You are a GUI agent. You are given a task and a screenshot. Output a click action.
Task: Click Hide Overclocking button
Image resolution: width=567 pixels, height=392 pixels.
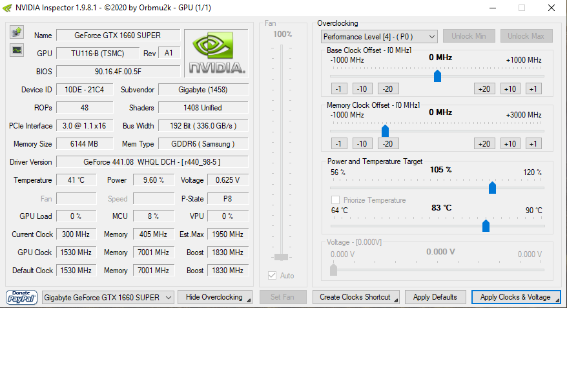(x=215, y=297)
